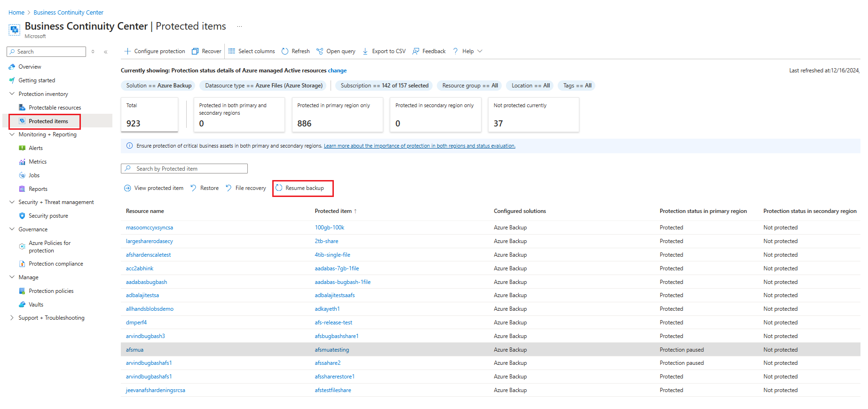Click the Select columns icon
Viewport: 868px width, 409px height.
[x=232, y=51]
